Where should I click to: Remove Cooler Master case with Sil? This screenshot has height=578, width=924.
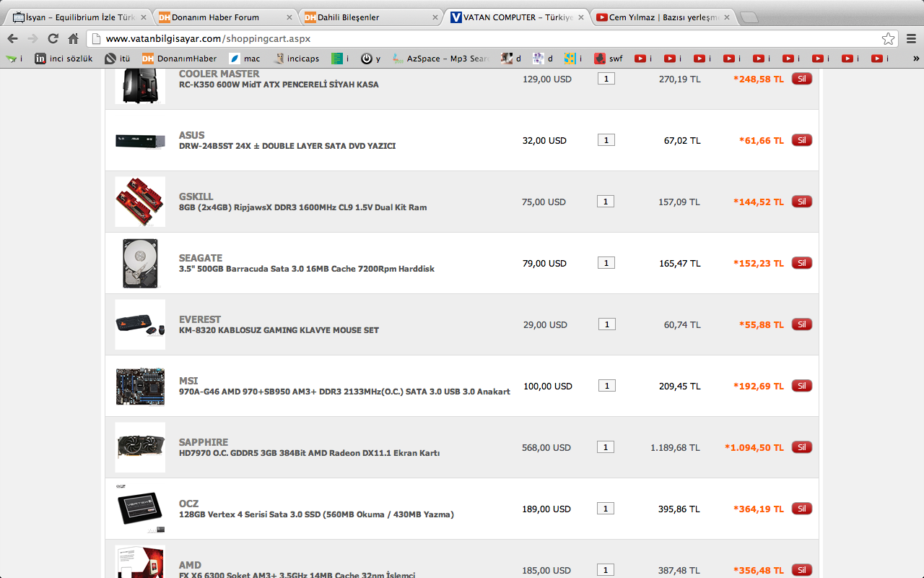pos(801,79)
